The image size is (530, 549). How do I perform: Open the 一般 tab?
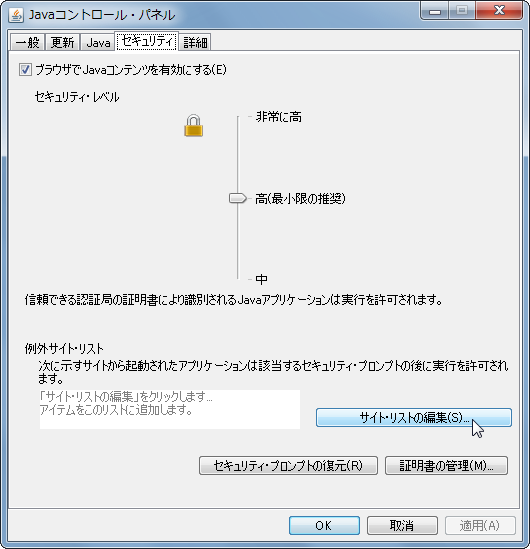pyautogui.click(x=27, y=42)
